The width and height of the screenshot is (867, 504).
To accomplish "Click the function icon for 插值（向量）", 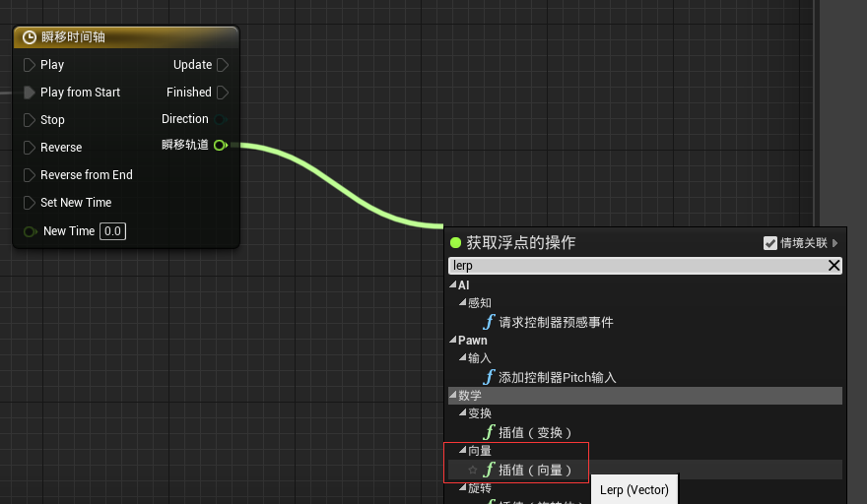I will tap(489, 470).
